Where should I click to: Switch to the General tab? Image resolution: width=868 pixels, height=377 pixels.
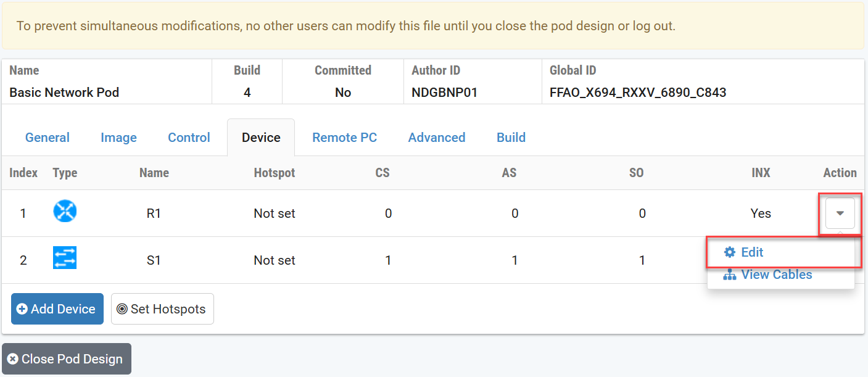[47, 137]
